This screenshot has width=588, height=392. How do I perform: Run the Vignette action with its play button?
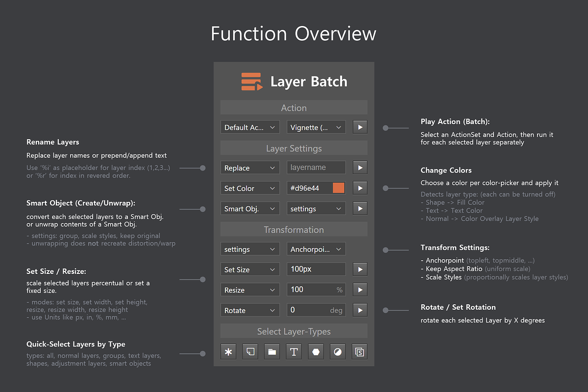(x=360, y=126)
